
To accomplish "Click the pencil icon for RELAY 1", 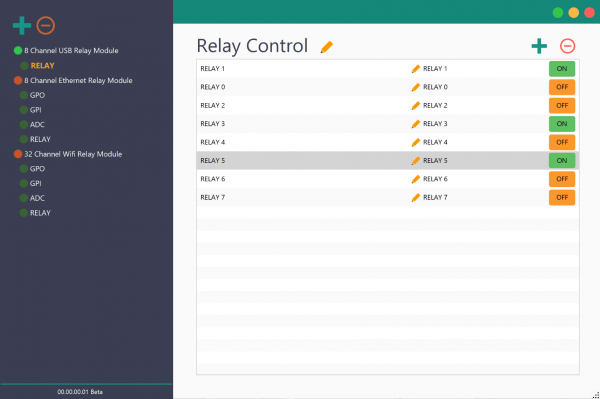I will point(416,69).
